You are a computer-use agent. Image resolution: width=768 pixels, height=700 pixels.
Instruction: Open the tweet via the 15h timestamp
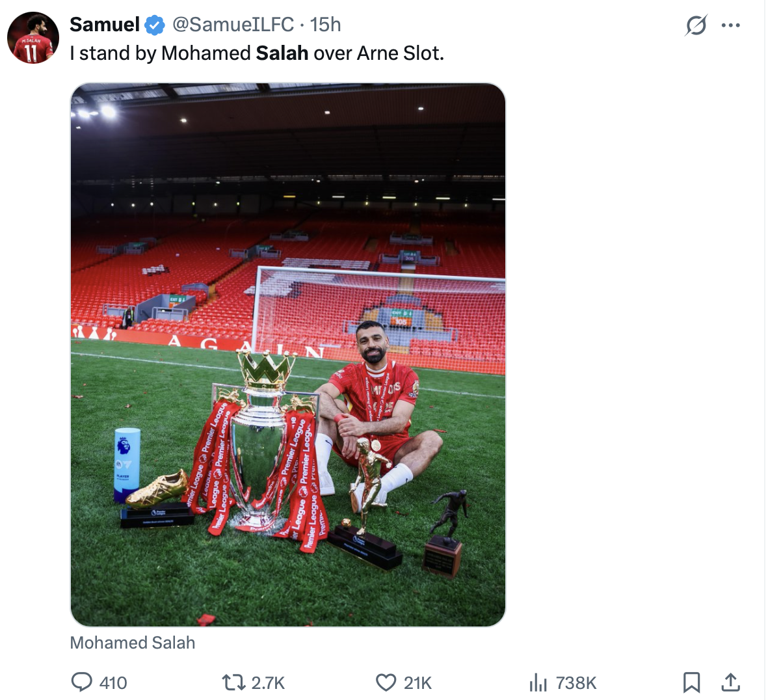click(x=325, y=25)
